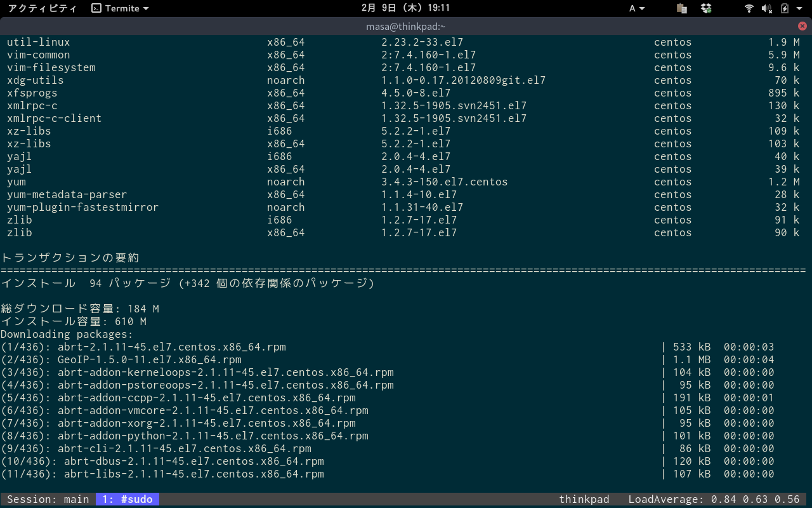The image size is (812, 508).
Task: Click the battery status icon
Action: [784, 8]
